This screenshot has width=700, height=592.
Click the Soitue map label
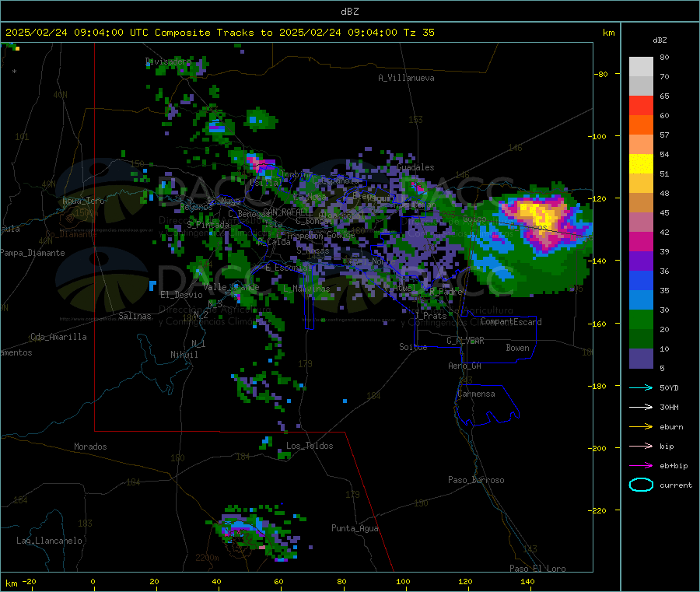(x=413, y=347)
